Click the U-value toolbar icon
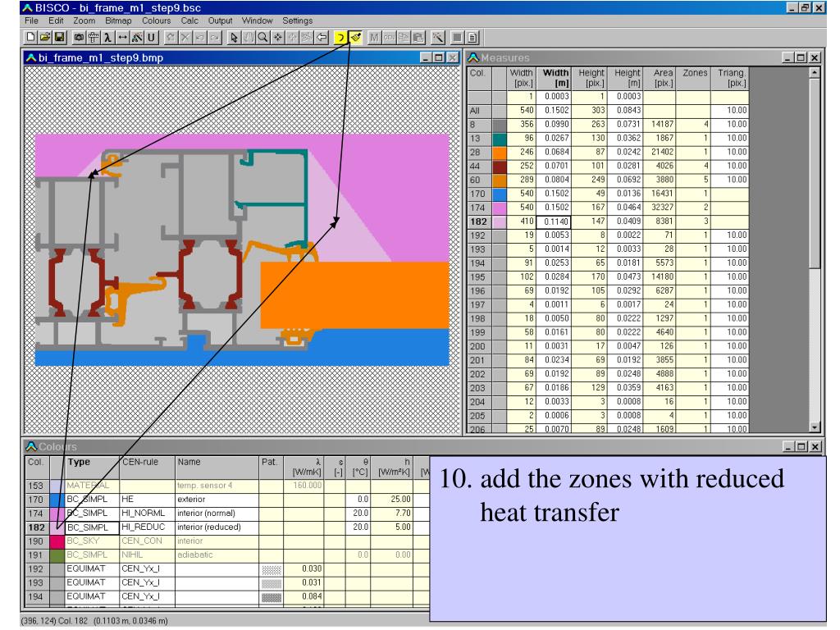 coord(151,38)
